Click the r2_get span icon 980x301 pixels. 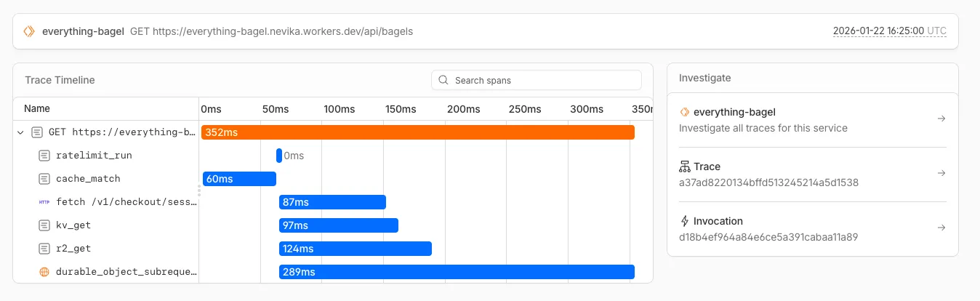(44, 249)
